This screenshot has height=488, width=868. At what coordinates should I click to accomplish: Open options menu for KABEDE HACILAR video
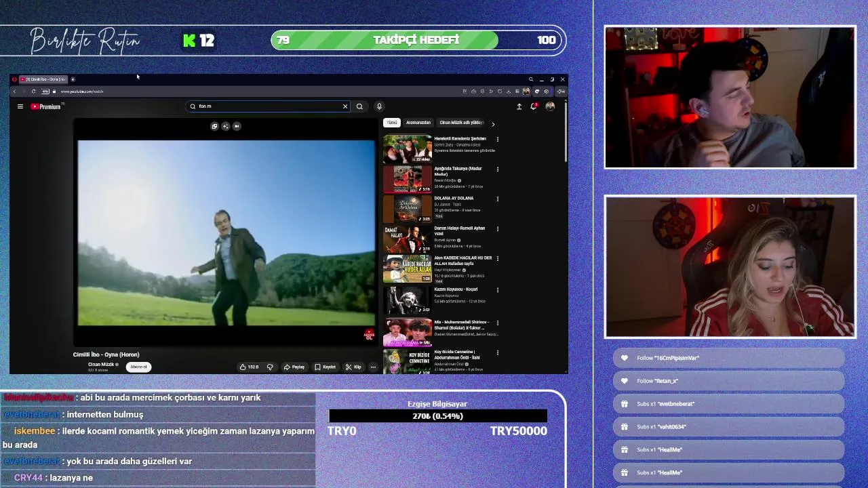tap(498, 259)
